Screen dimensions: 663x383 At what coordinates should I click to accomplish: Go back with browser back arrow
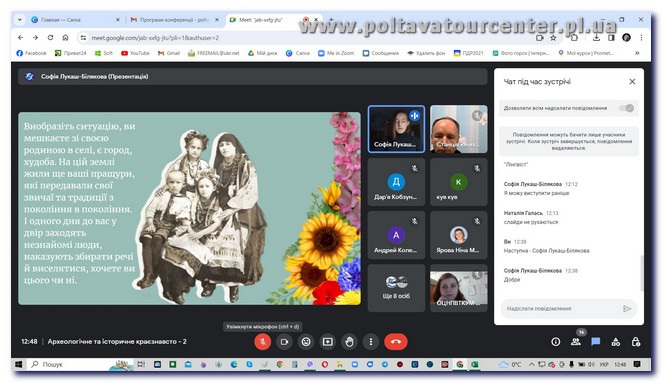coord(20,38)
